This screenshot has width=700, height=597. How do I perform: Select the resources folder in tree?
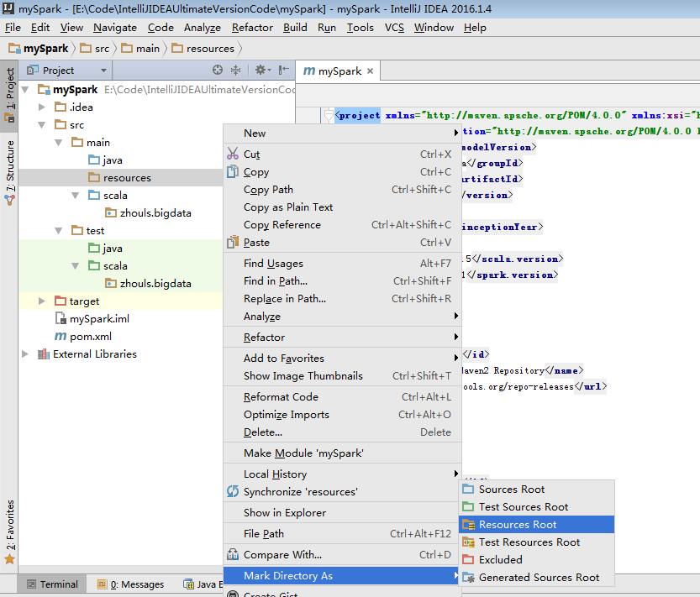[120, 177]
